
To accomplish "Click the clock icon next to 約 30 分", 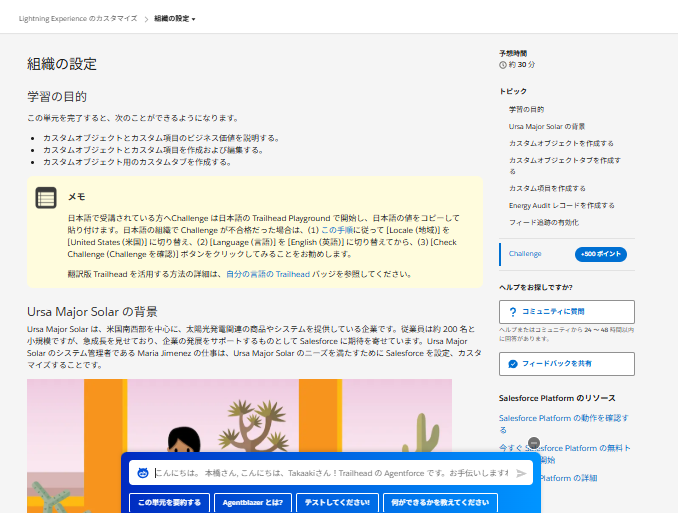I will click(503, 65).
